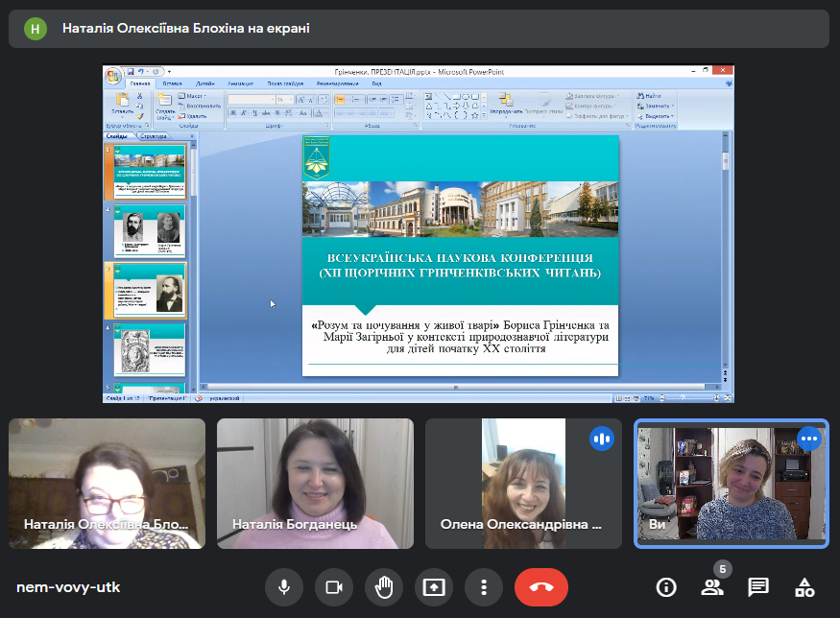Switch to the Вставка ribbon tab
This screenshot has height=618, width=840.
pyautogui.click(x=173, y=83)
